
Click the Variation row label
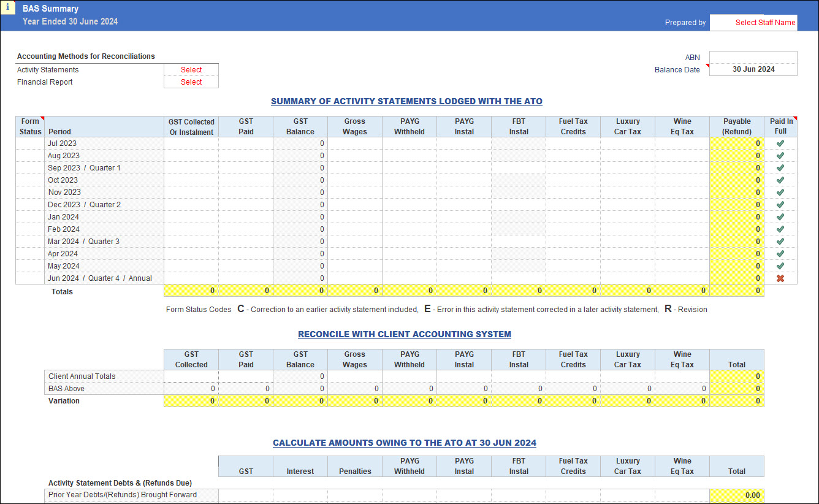pyautogui.click(x=64, y=401)
